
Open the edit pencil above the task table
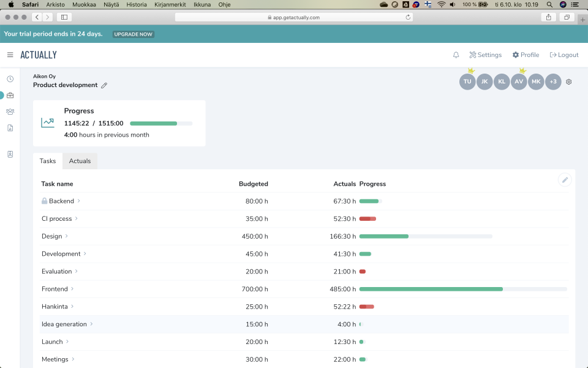pyautogui.click(x=565, y=180)
